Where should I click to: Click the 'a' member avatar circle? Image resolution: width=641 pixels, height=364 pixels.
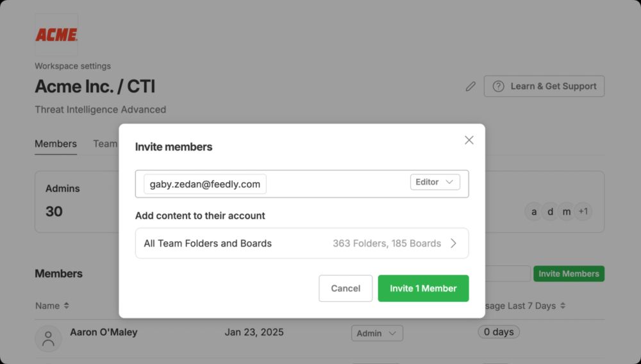click(533, 211)
